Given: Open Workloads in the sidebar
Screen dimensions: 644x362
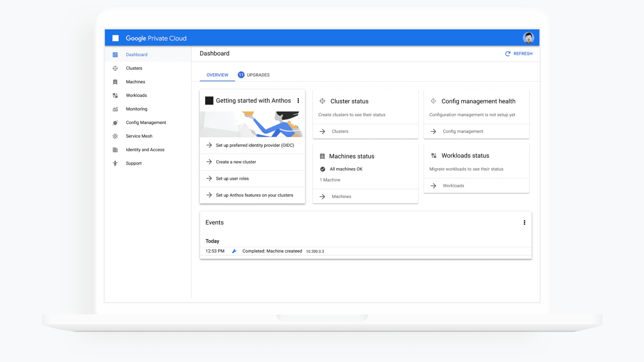Looking at the screenshot, I should (136, 95).
